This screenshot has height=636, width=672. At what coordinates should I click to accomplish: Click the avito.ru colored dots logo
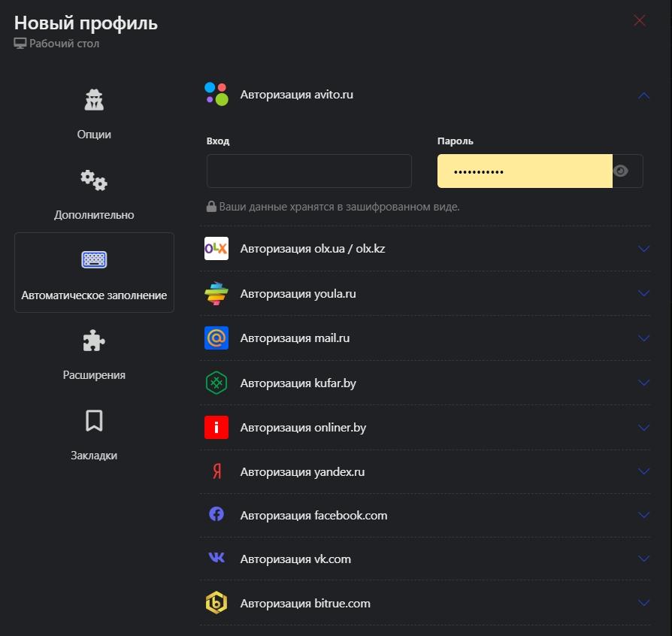coord(216,94)
